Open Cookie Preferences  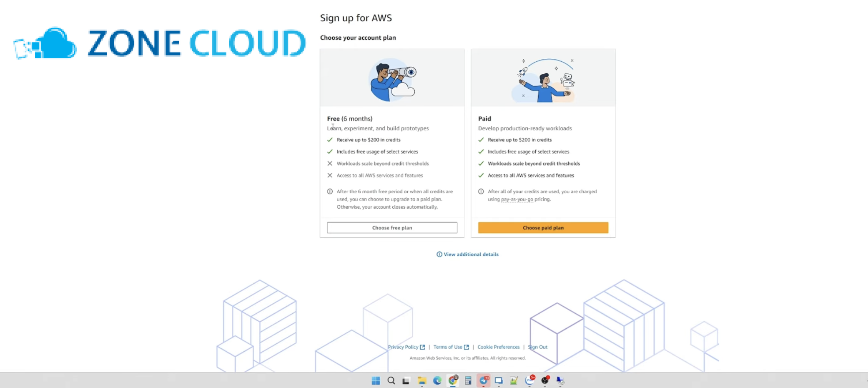(499, 347)
